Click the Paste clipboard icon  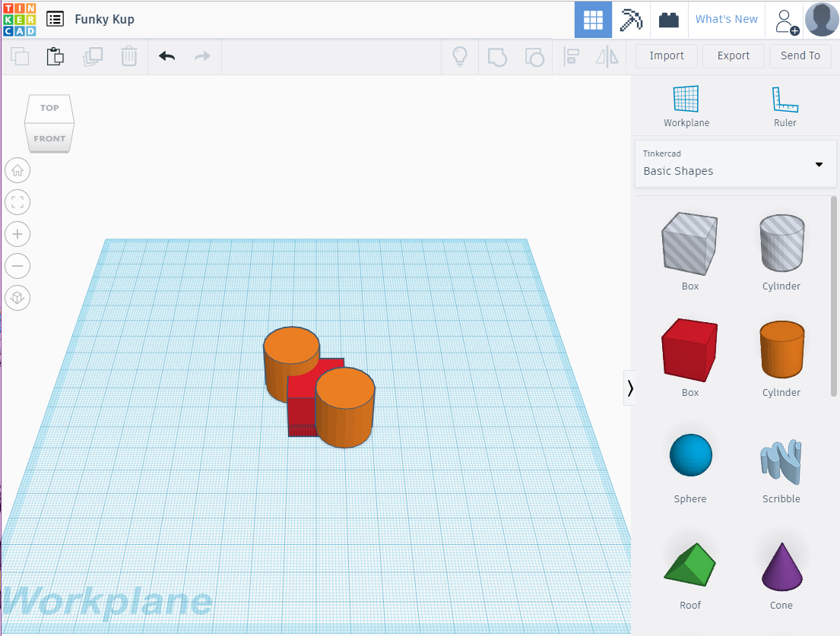pyautogui.click(x=55, y=56)
